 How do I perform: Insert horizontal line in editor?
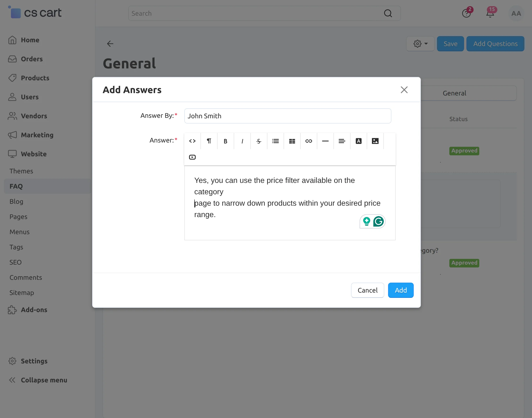coord(325,141)
